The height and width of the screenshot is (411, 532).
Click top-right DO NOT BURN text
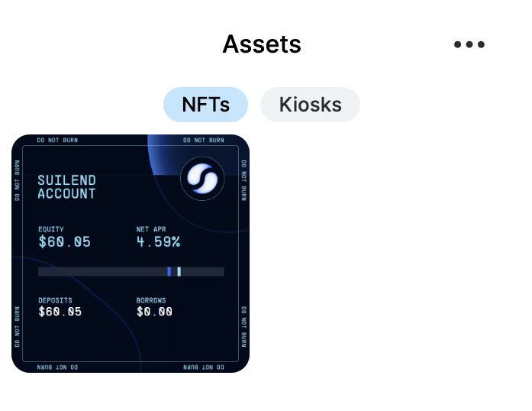(204, 140)
